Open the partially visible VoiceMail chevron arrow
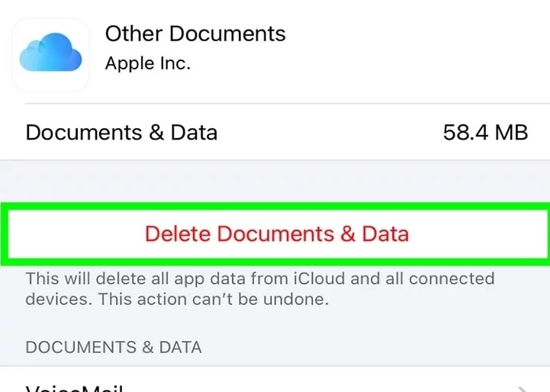Screen dimensions: 550x392 pyautogui.click(x=522, y=388)
